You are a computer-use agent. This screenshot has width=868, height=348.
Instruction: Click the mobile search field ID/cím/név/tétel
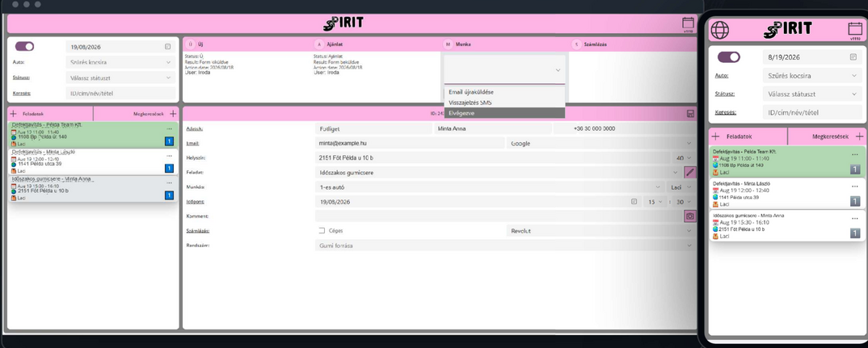coord(811,112)
